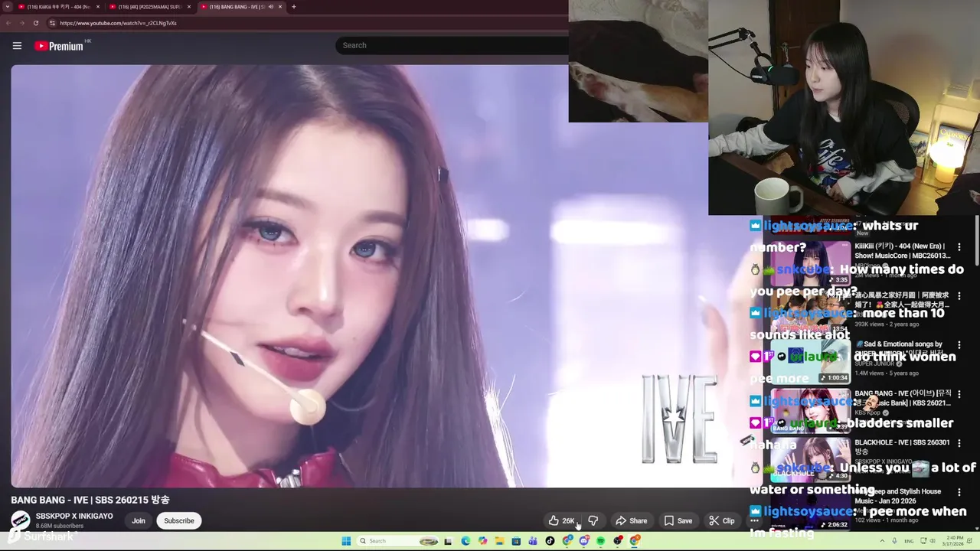Close the KiiiKiii 404 tab
The height and width of the screenshot is (551, 980).
tap(97, 7)
